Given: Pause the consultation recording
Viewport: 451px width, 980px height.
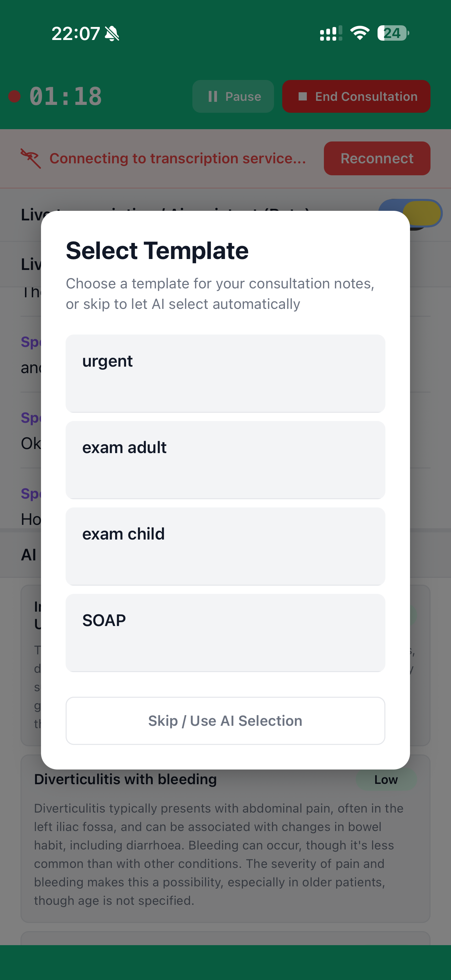Looking at the screenshot, I should tap(233, 96).
